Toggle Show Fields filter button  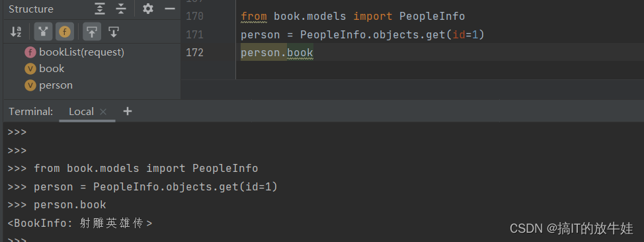pyautogui.click(x=65, y=32)
